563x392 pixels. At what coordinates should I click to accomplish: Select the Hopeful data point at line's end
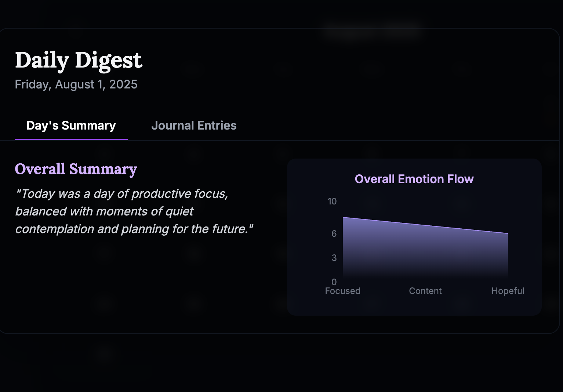[508, 233]
